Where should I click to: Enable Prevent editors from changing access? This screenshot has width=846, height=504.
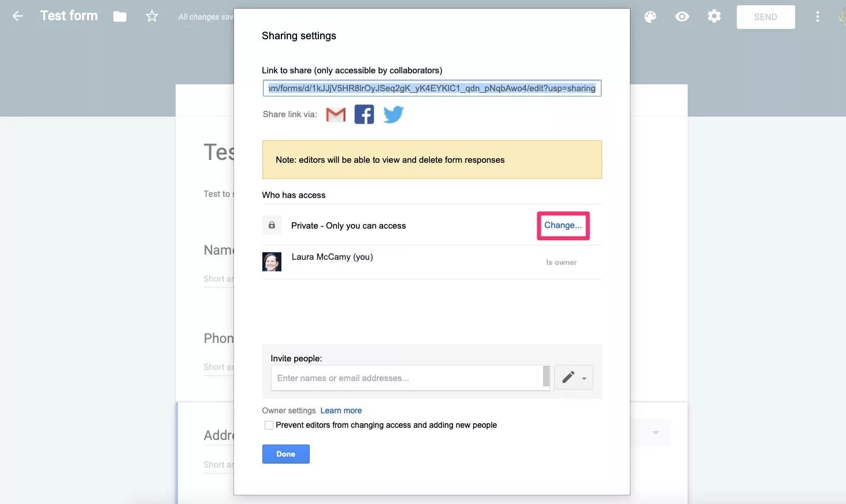tap(269, 425)
